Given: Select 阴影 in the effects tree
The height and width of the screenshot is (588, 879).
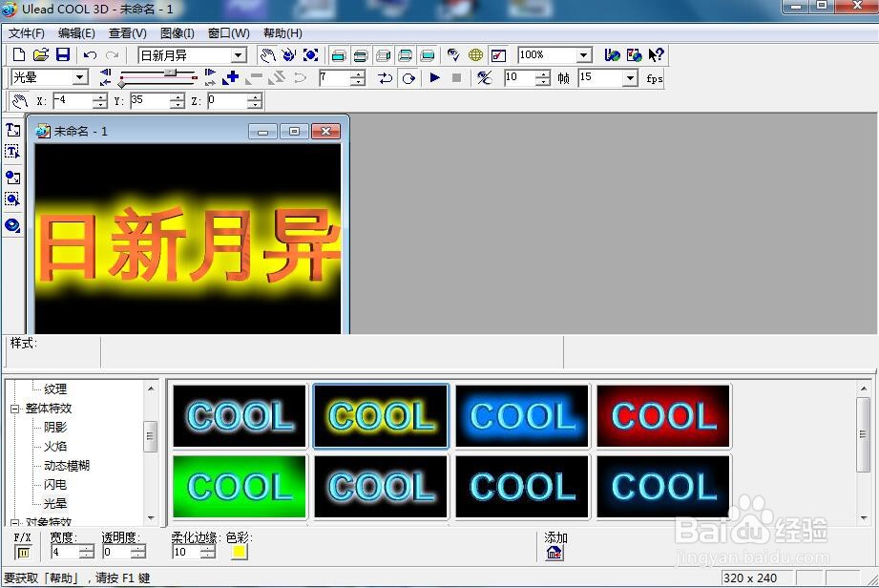Looking at the screenshot, I should 55,427.
